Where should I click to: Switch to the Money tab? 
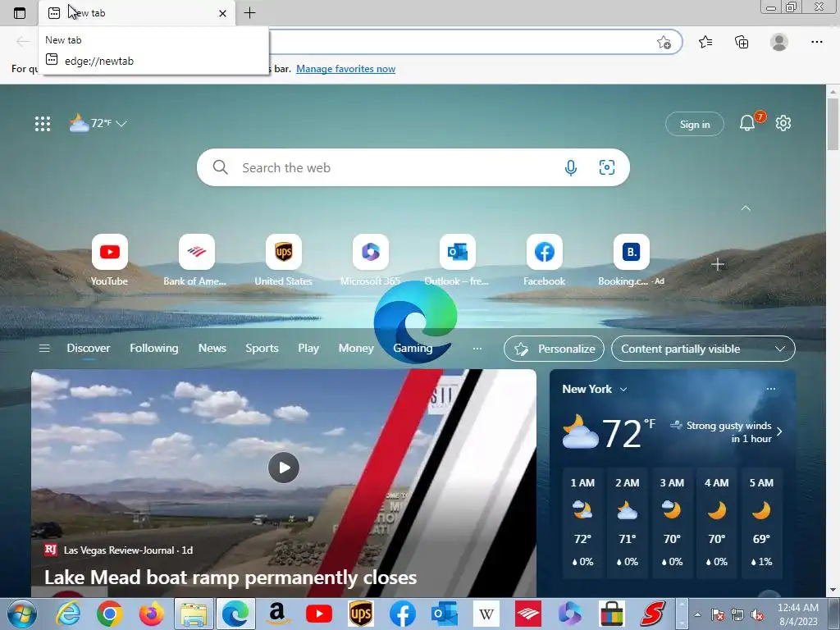tap(356, 348)
